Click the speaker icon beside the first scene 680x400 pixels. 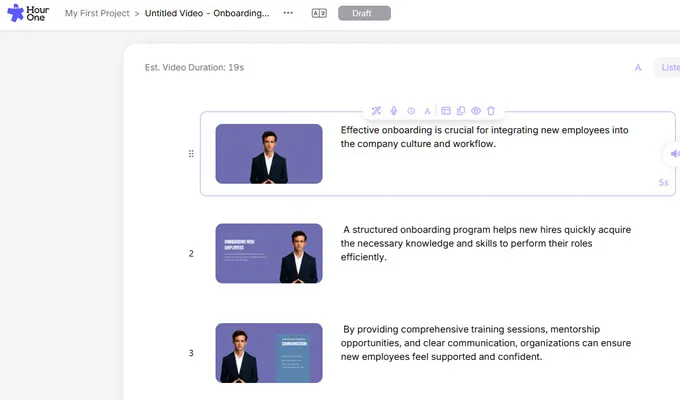[674, 154]
